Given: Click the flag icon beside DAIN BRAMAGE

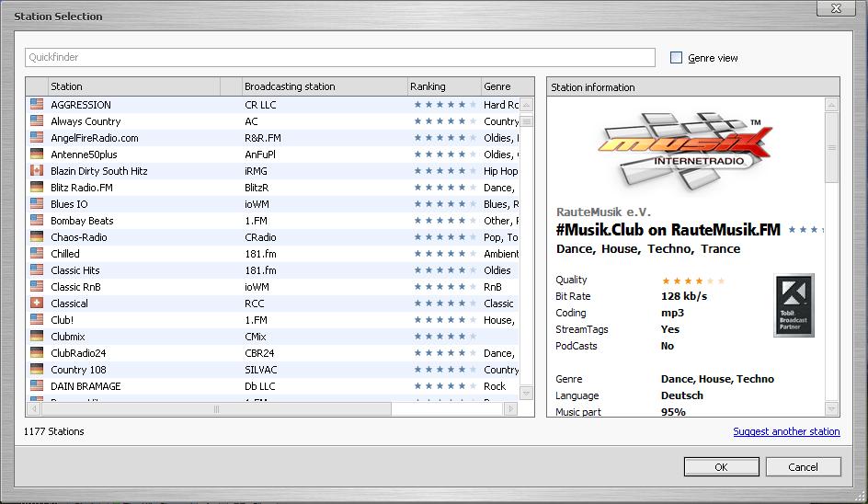Looking at the screenshot, I should 37,385.
